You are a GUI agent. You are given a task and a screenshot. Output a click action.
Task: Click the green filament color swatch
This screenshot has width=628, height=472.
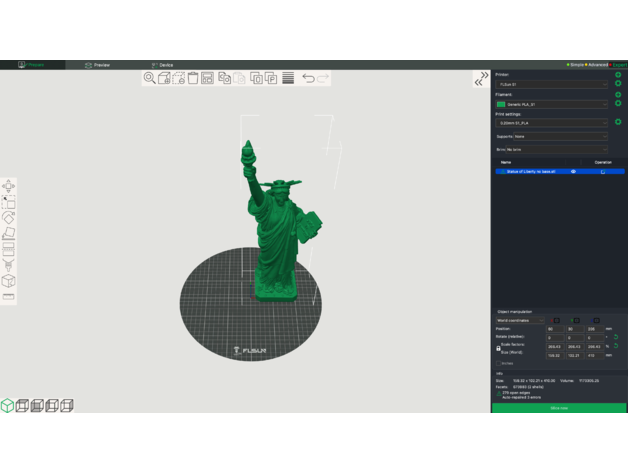501,104
